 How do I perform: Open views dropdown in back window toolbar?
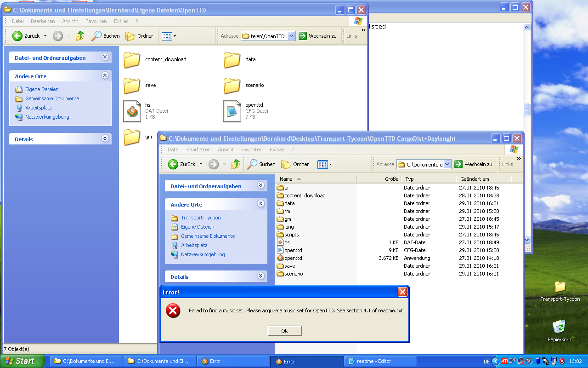(175, 36)
